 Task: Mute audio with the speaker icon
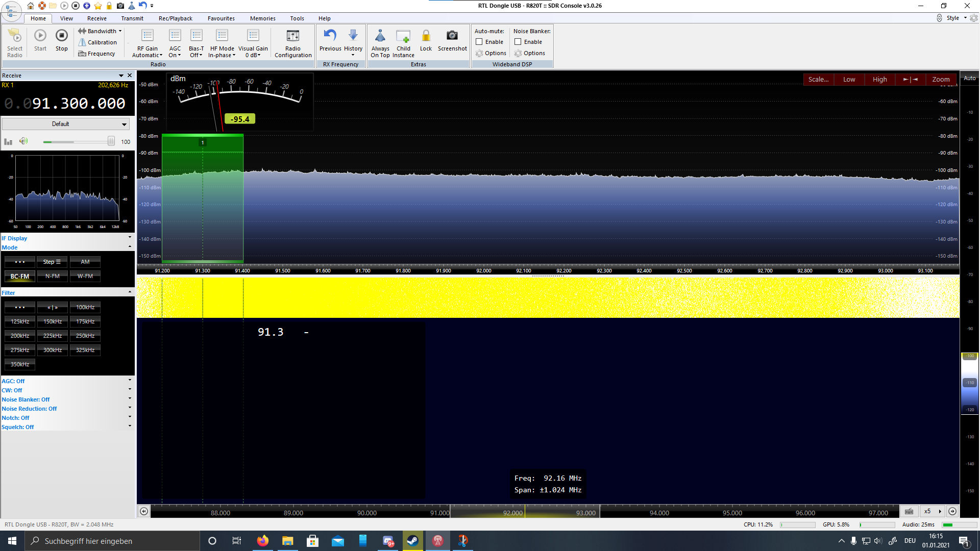[x=23, y=141]
